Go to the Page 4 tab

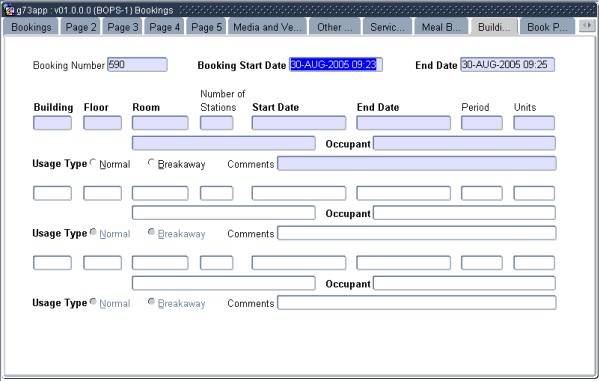pyautogui.click(x=165, y=27)
